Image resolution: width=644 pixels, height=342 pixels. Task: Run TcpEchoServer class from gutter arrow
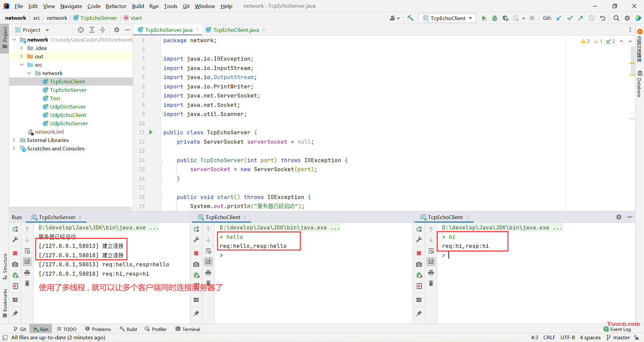[151, 132]
